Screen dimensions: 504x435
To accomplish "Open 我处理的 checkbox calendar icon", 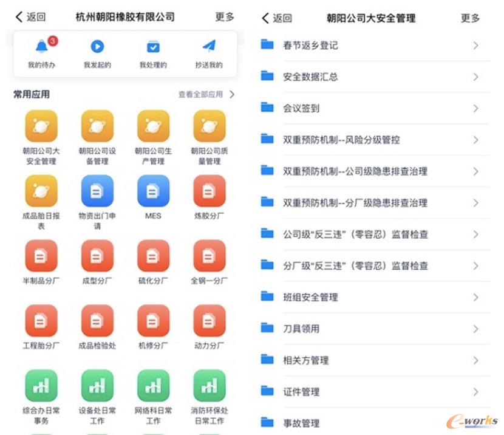I will pos(153,47).
